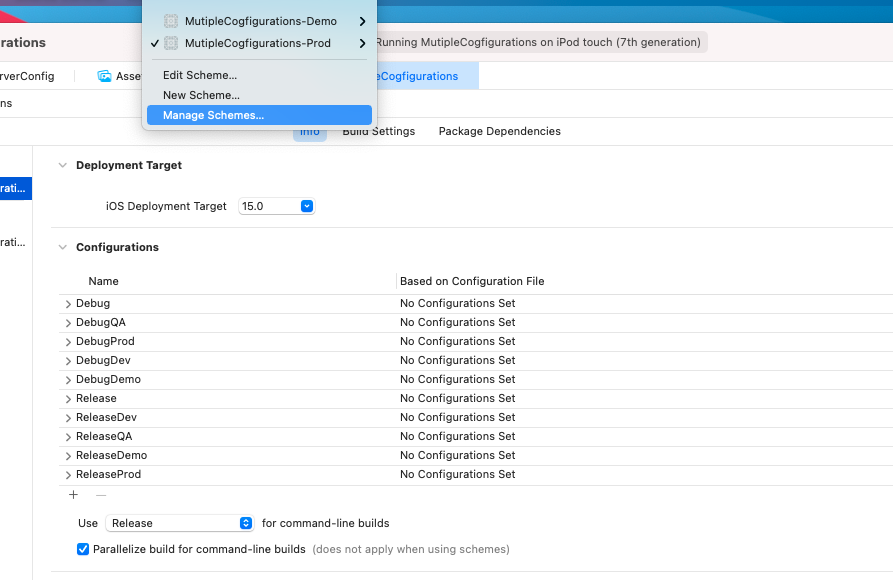This screenshot has height=580, width=893.
Task: Click the MutipleCogfigurations-Demo scheme icon
Action: [171, 21]
